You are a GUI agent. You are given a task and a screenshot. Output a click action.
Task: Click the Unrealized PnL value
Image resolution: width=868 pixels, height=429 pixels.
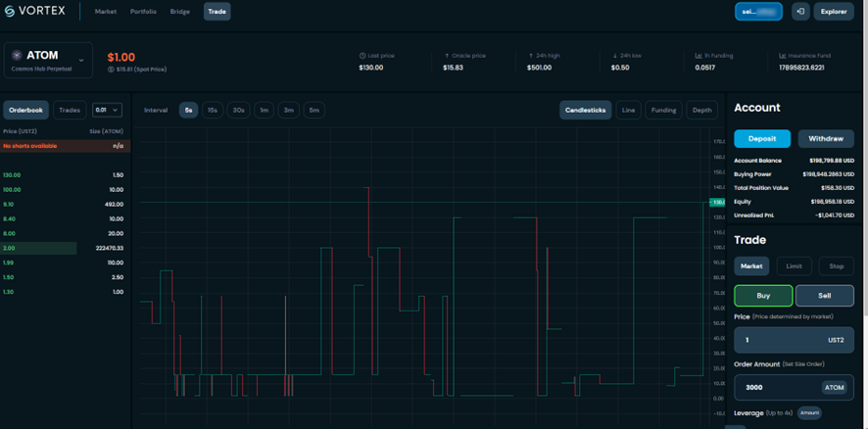835,215
